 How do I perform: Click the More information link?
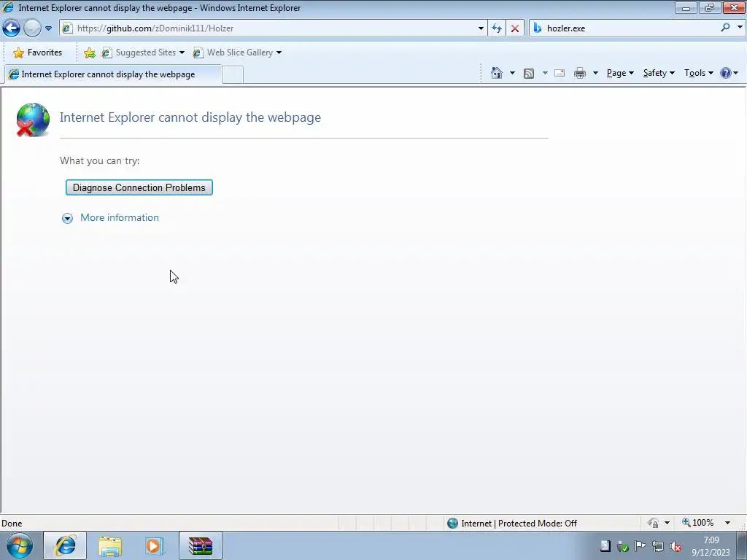pos(120,217)
